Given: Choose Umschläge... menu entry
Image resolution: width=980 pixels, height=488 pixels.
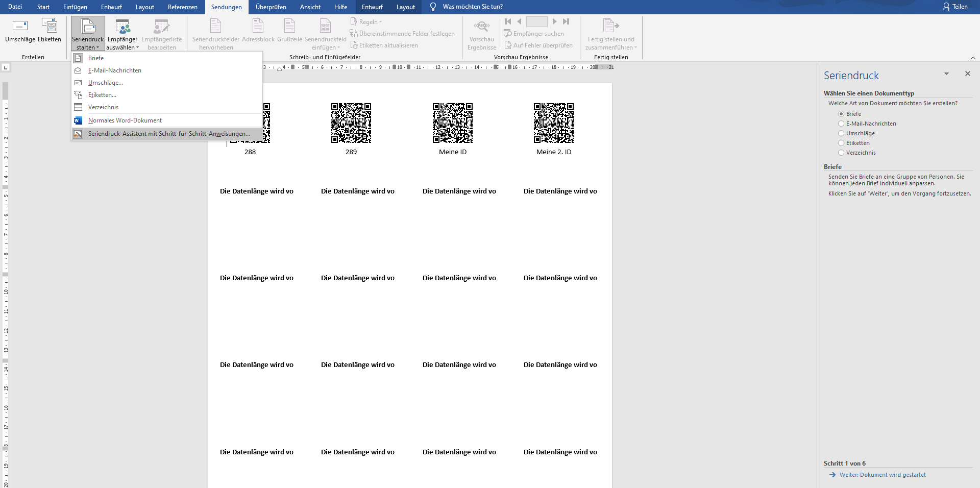Looking at the screenshot, I should pyautogui.click(x=167, y=83).
